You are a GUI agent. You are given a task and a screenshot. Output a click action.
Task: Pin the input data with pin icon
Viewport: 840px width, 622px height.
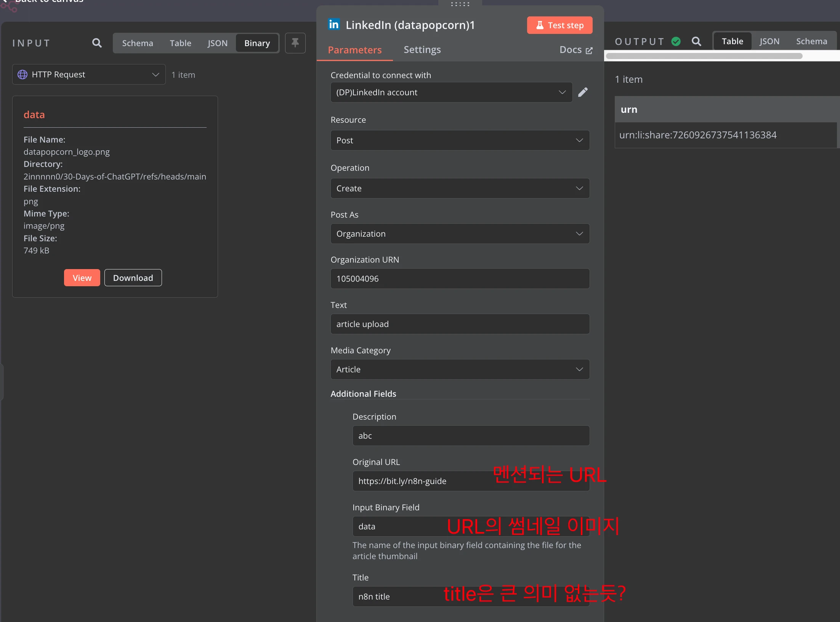tap(295, 43)
